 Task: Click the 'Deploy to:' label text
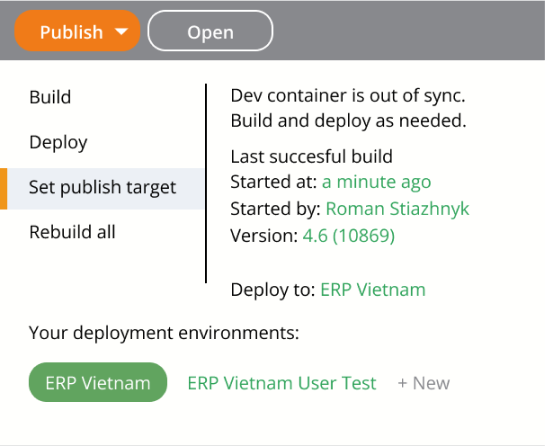pos(273,290)
